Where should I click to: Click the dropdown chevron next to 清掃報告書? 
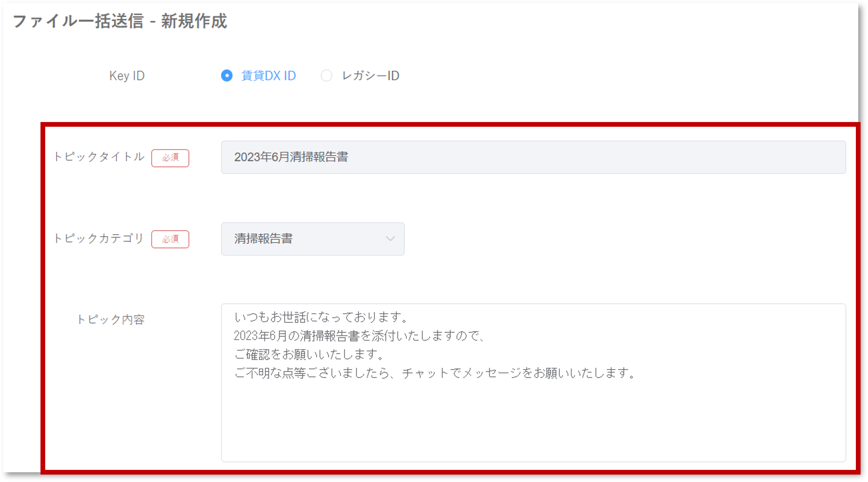pyautogui.click(x=391, y=239)
